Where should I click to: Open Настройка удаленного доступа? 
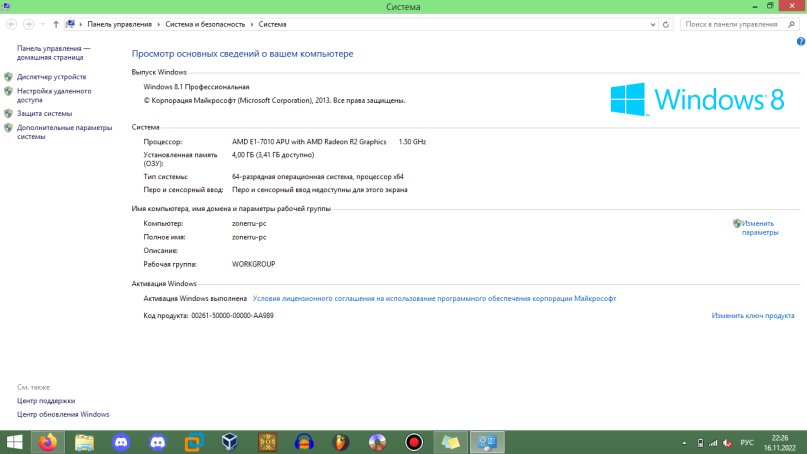click(x=54, y=95)
